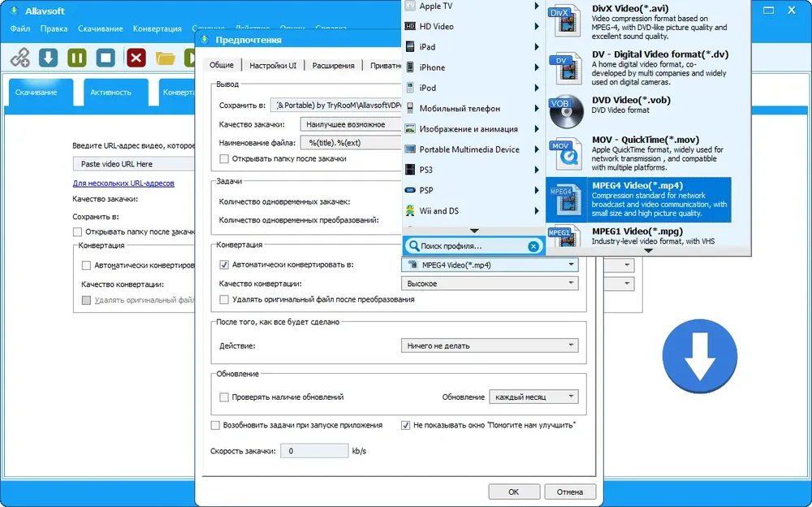This screenshot has width=812, height=507.
Task: Click the PS3 category icon
Action: [x=410, y=170]
